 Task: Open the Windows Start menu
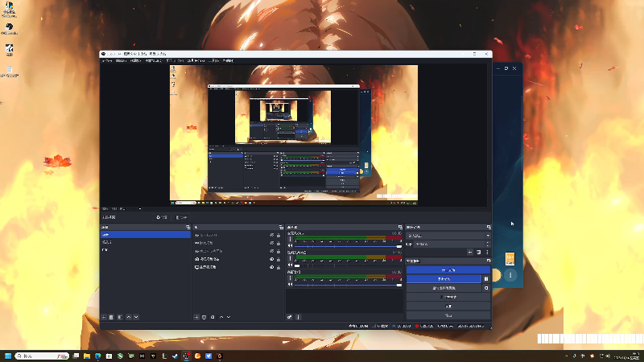click(8, 356)
